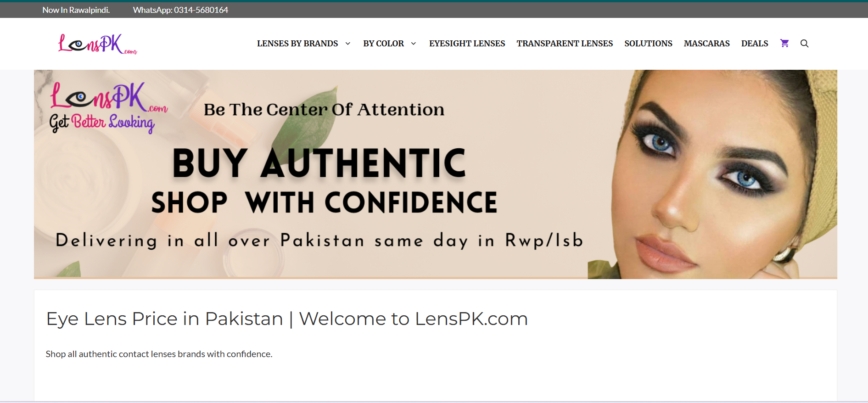Navigate to Solutions page
The image size is (868, 403).
(x=648, y=44)
